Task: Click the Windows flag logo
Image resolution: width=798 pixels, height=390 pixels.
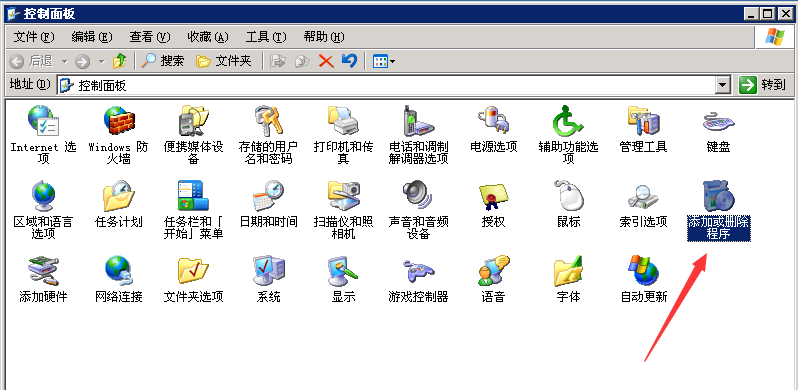Action: pyautogui.click(x=775, y=37)
